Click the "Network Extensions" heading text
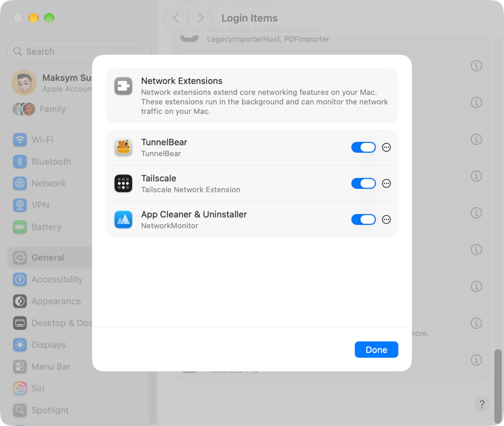 [182, 80]
